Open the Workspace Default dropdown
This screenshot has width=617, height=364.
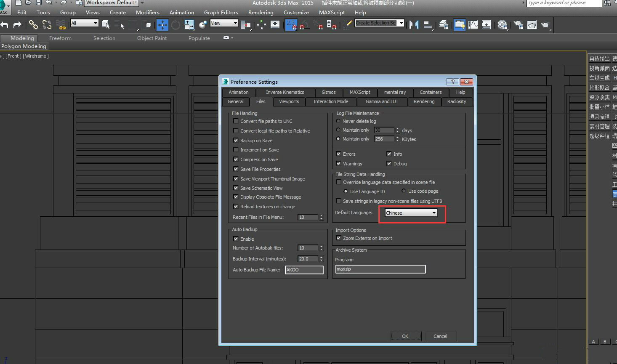(112, 3)
